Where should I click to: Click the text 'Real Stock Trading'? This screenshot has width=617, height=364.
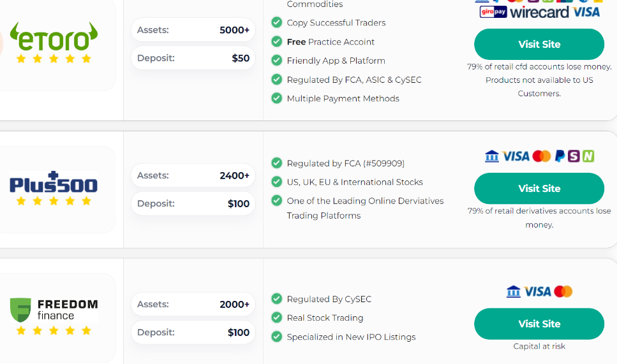coord(325,317)
